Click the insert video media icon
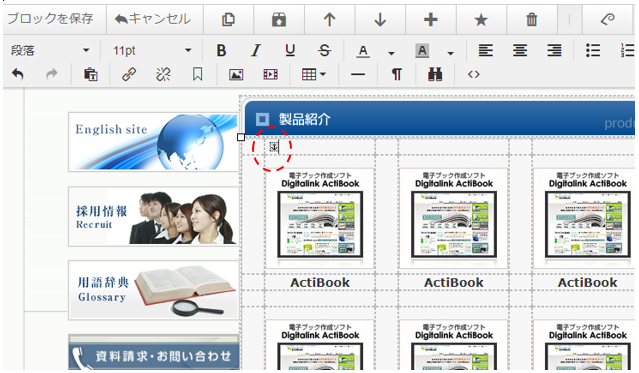 click(271, 74)
